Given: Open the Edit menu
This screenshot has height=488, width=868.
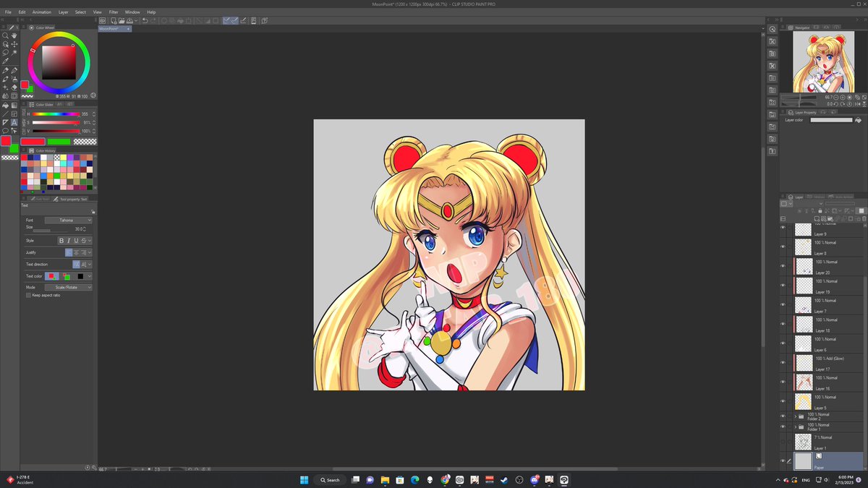Looking at the screenshot, I should [x=22, y=12].
